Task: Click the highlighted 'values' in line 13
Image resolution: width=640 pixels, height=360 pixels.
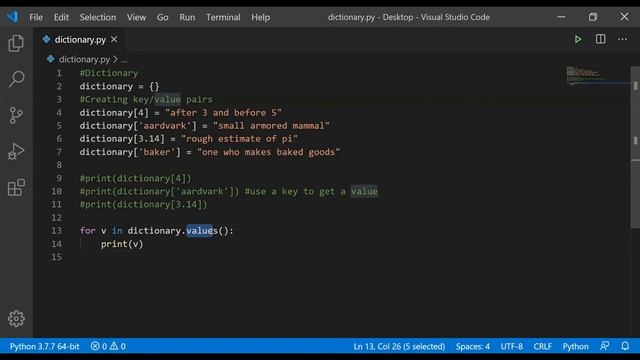Action: coord(202,231)
